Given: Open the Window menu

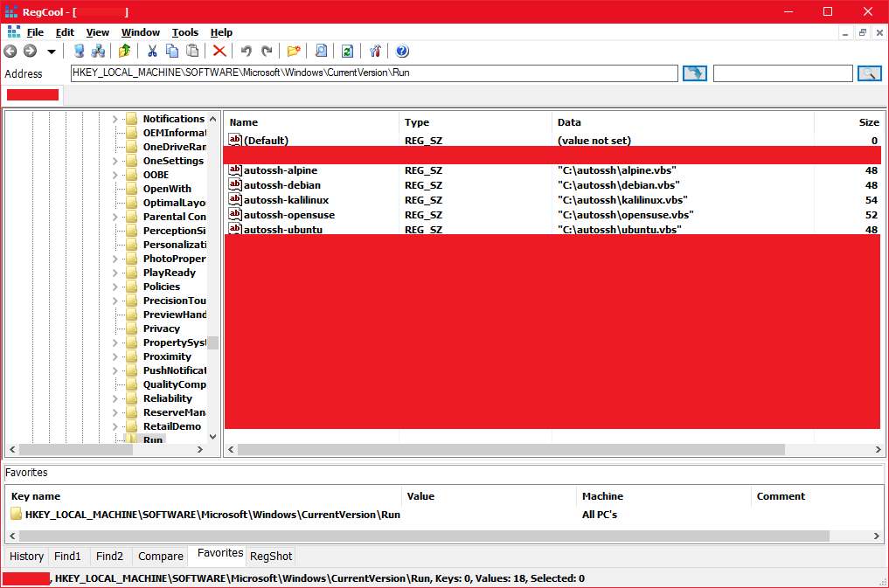Looking at the screenshot, I should point(141,32).
